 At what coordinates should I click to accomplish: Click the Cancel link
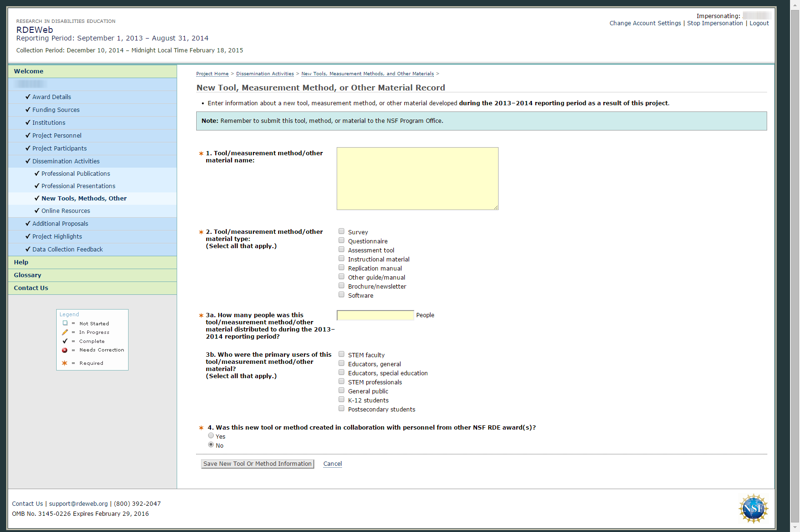(332, 464)
